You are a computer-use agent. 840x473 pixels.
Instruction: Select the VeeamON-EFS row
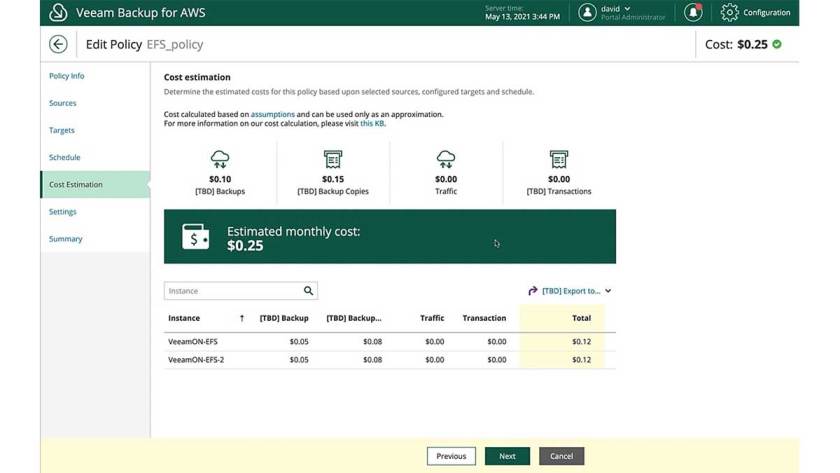point(389,342)
